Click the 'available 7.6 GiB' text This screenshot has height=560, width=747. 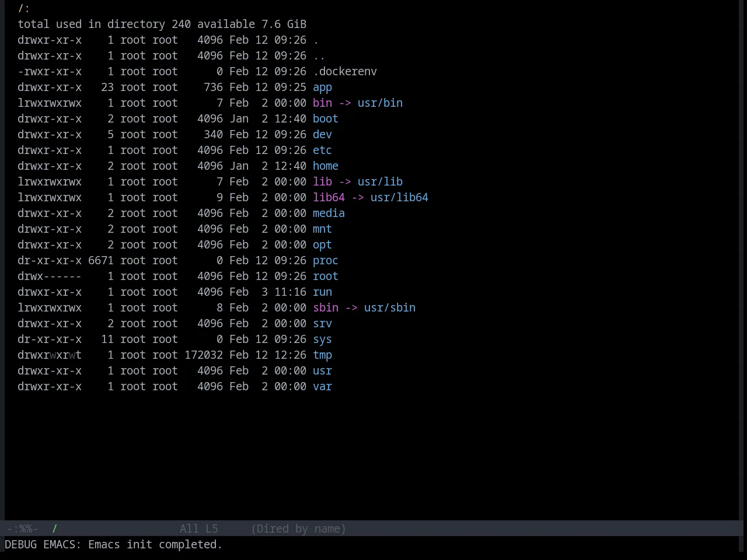(x=252, y=24)
